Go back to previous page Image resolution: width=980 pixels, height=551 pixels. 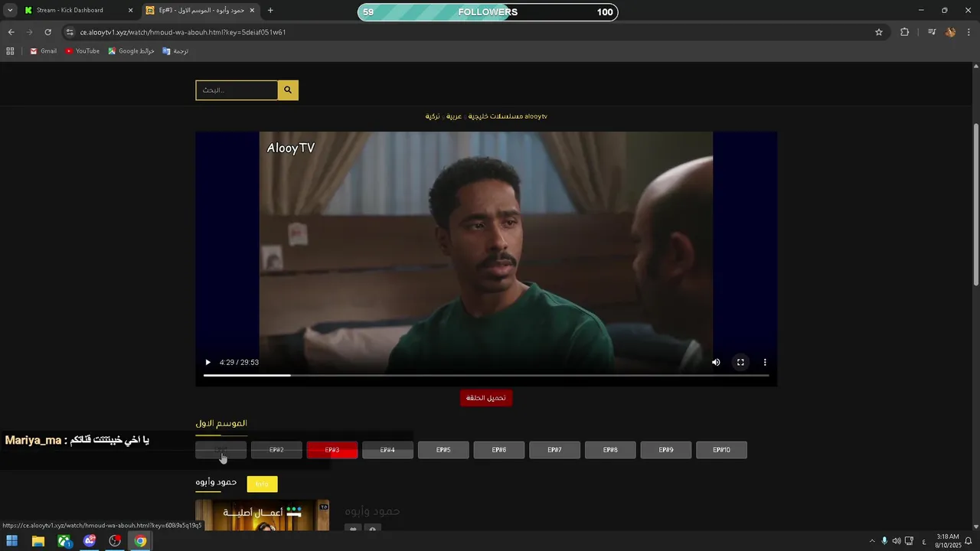(x=11, y=32)
